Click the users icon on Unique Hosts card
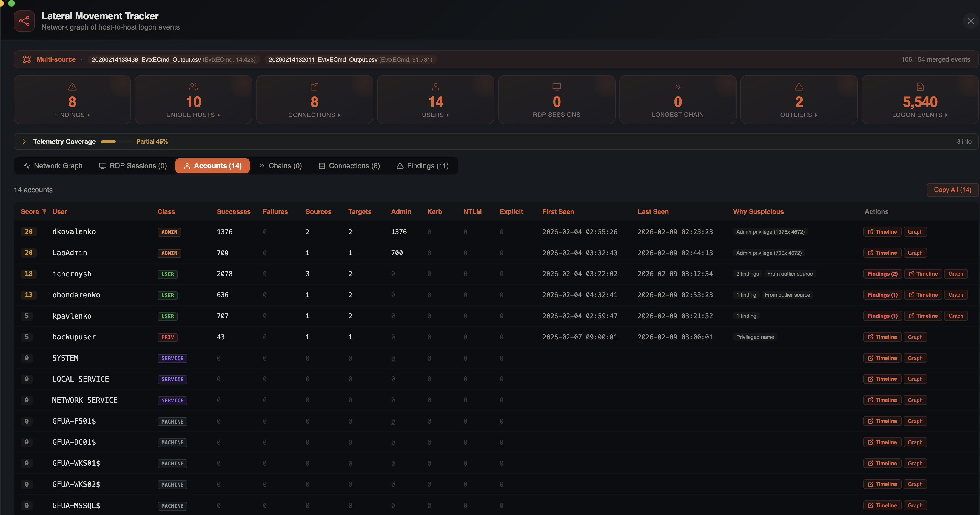 click(193, 87)
